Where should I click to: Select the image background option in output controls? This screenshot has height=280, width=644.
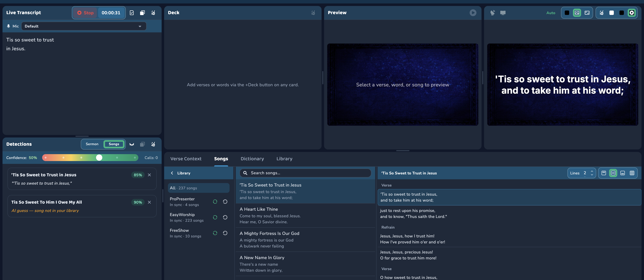click(x=577, y=13)
